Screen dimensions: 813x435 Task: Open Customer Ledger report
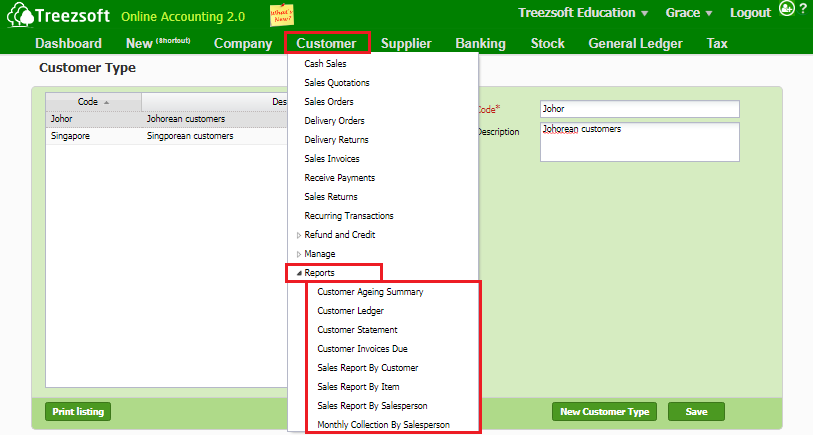[351, 311]
